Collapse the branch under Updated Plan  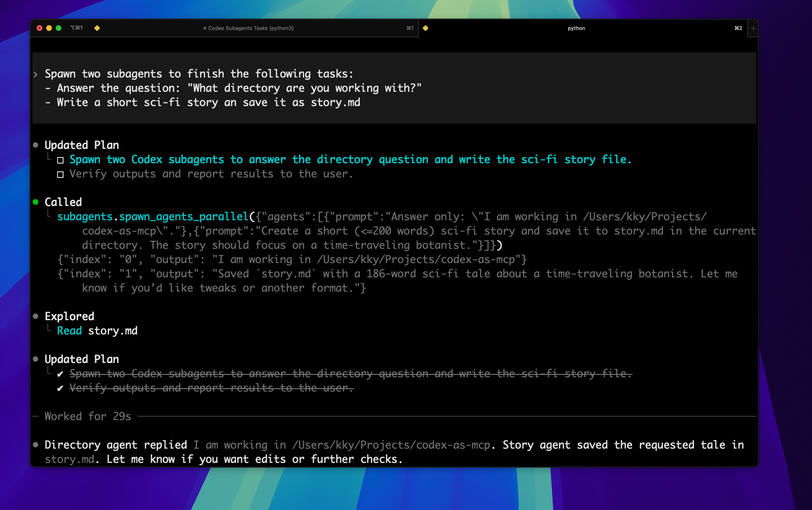pyautogui.click(x=50, y=157)
